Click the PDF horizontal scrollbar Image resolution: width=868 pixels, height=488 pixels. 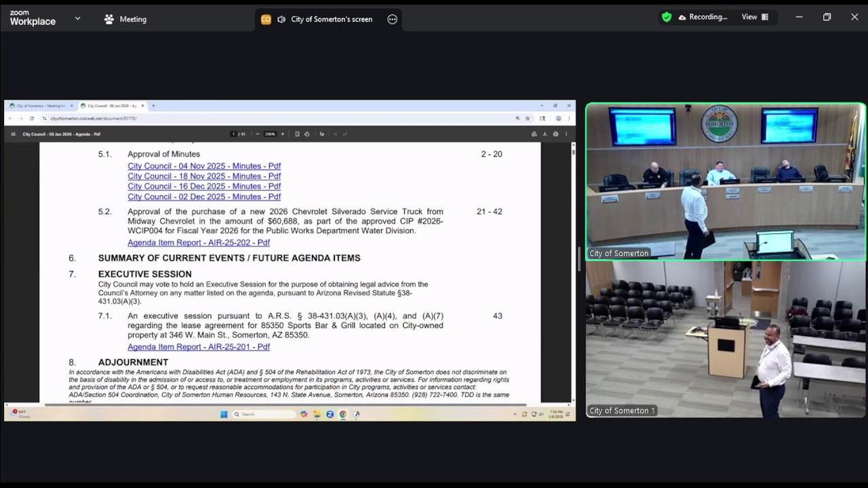tap(285, 405)
